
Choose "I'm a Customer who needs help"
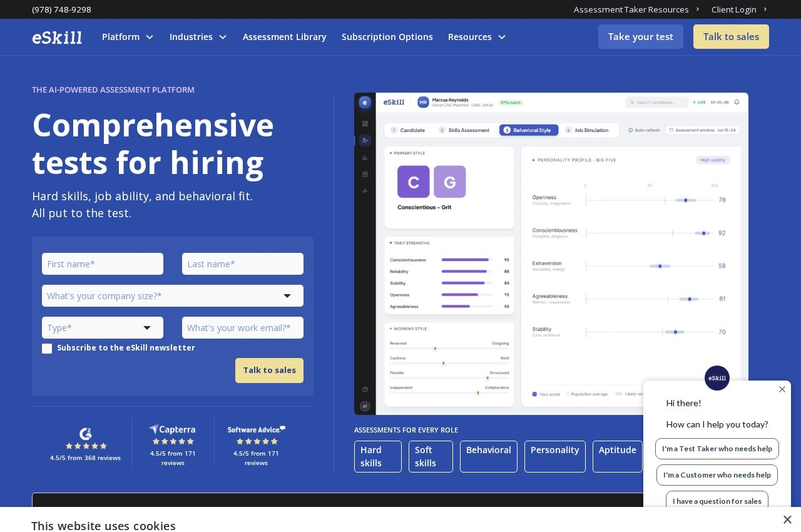coord(717,475)
